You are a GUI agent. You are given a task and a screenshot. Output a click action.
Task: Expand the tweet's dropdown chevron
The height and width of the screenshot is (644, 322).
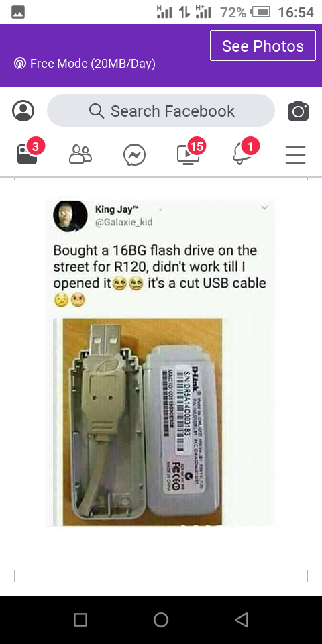(x=264, y=207)
